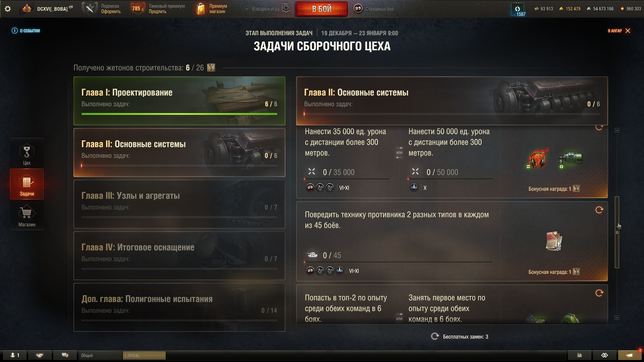Start battle with В БОЙ button
The width and height of the screenshot is (644, 362).
tap(322, 9)
